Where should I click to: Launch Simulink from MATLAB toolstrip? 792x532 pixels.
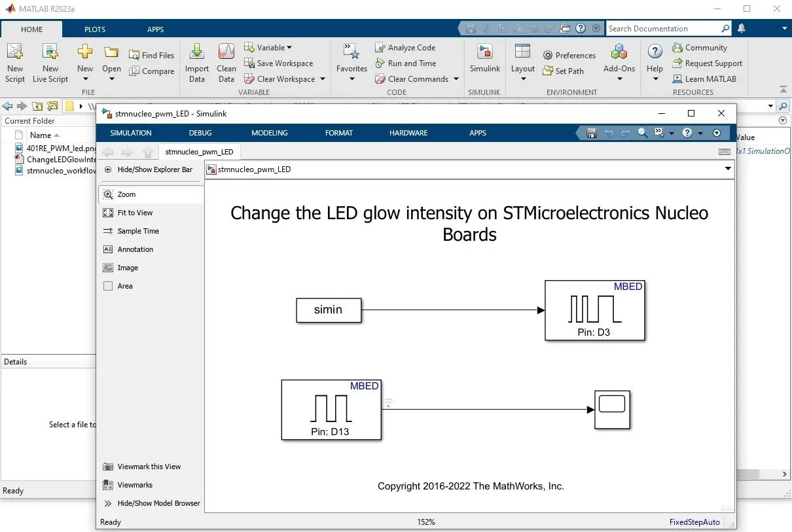pyautogui.click(x=485, y=59)
